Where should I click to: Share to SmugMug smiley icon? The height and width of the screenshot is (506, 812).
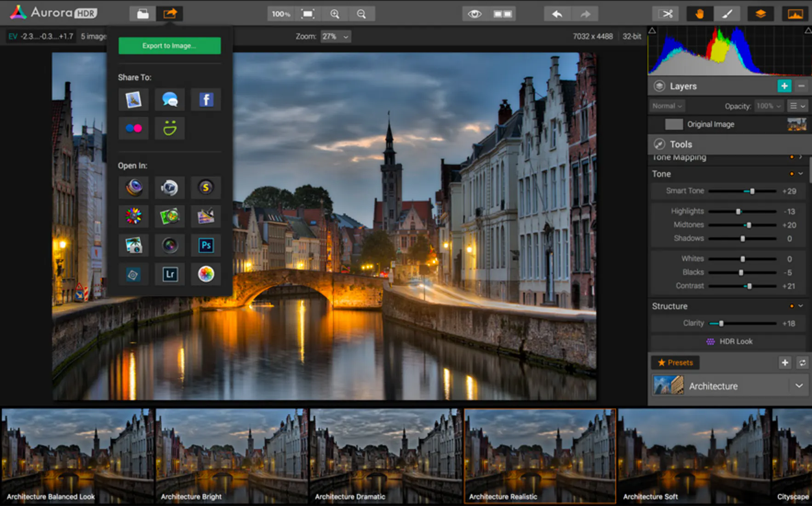pos(170,128)
